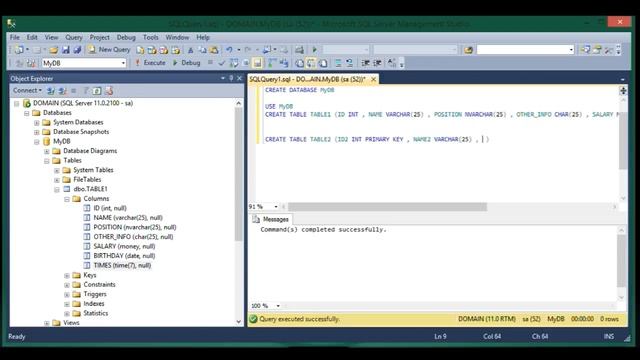
Task: Open a Database Engine Query
Action: [x=140, y=50]
